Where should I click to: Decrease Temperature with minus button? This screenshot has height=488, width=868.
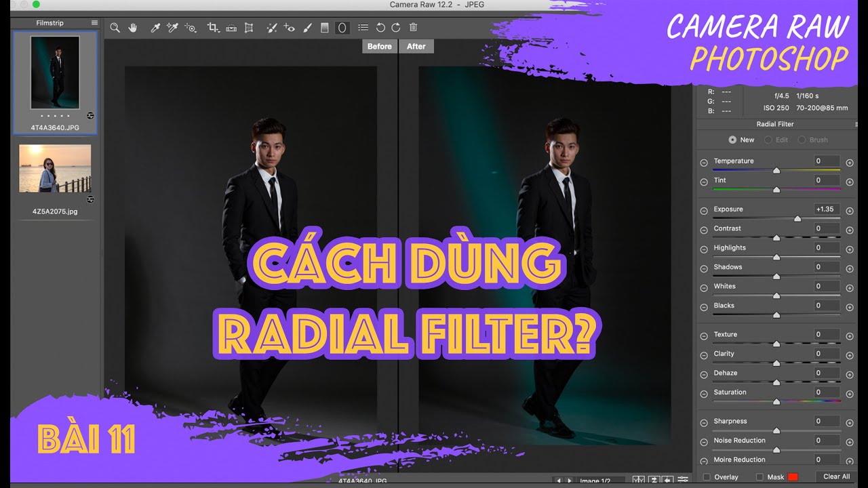[x=704, y=163]
